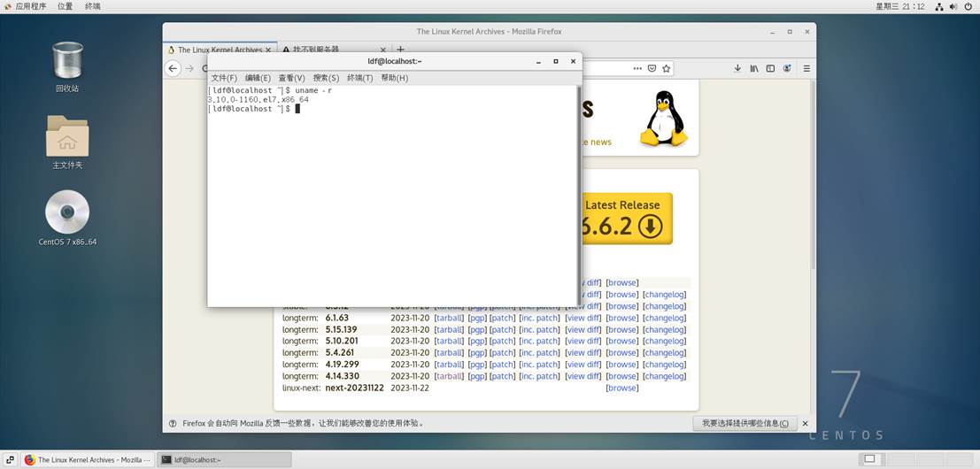This screenshot has width=980, height=469.
Task: Open Firefox hamburger menu
Action: pyautogui.click(x=806, y=69)
